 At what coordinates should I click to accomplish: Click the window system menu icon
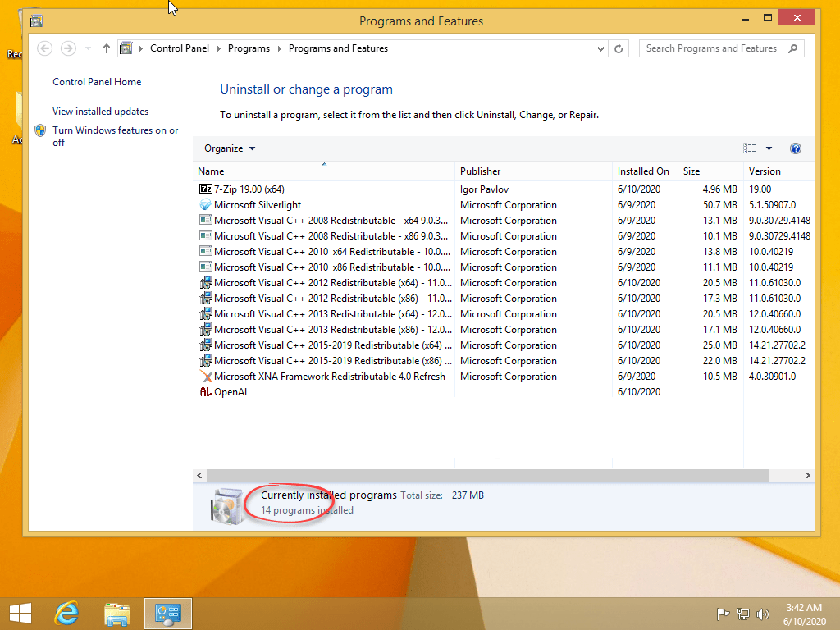tap(36, 21)
